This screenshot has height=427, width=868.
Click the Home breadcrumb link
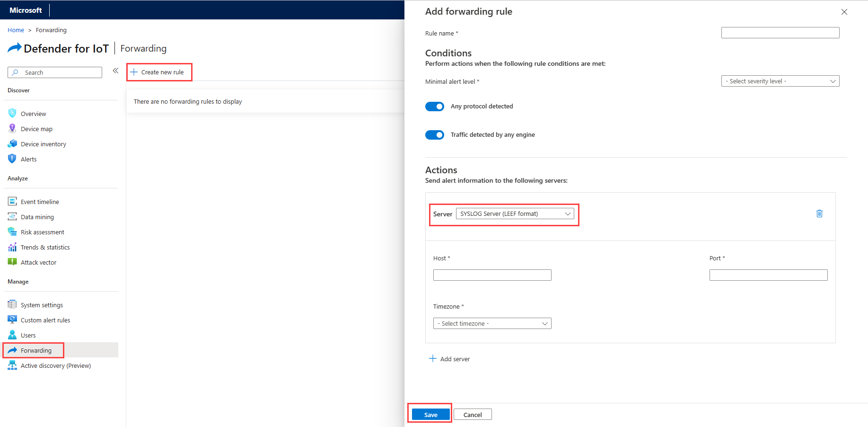pyautogui.click(x=16, y=30)
